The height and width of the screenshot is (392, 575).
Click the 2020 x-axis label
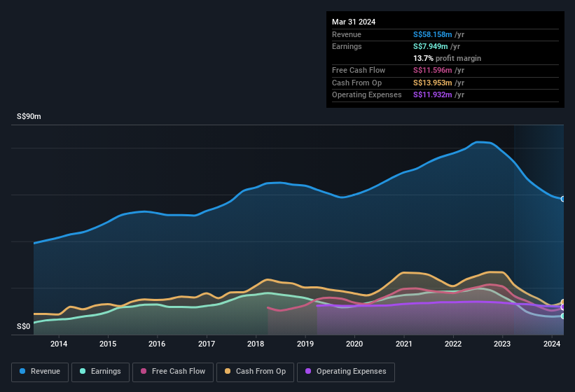tap(354, 344)
